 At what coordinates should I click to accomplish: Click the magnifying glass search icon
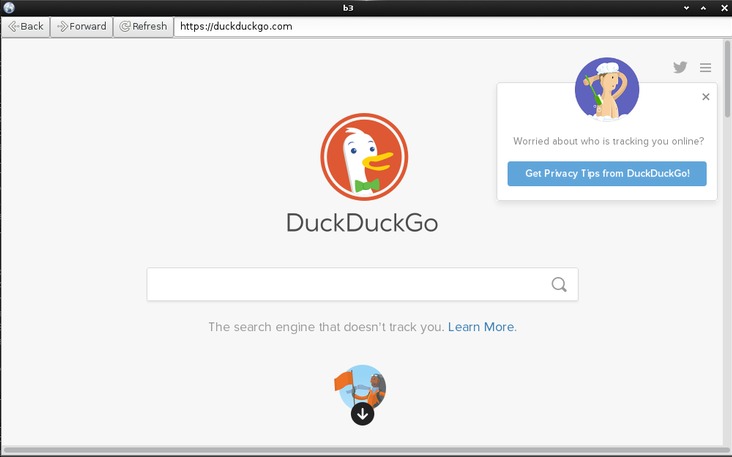(559, 284)
